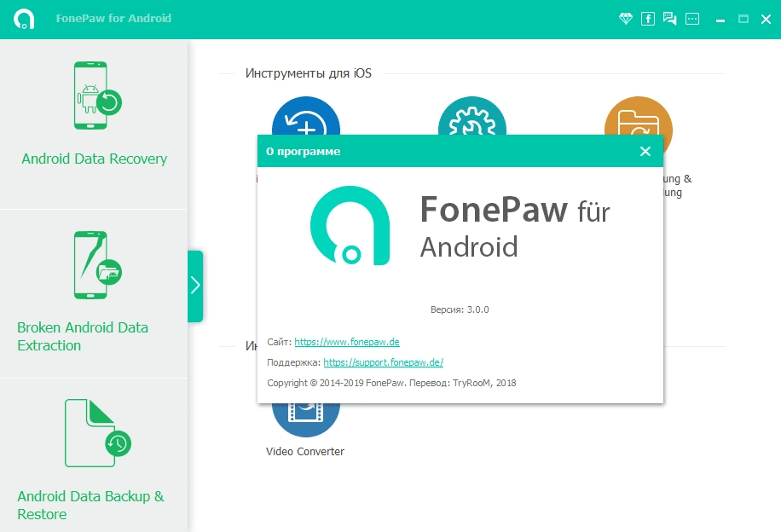Click the Инструменты для iOS heading
The height and width of the screenshot is (532, 781).
309,73
